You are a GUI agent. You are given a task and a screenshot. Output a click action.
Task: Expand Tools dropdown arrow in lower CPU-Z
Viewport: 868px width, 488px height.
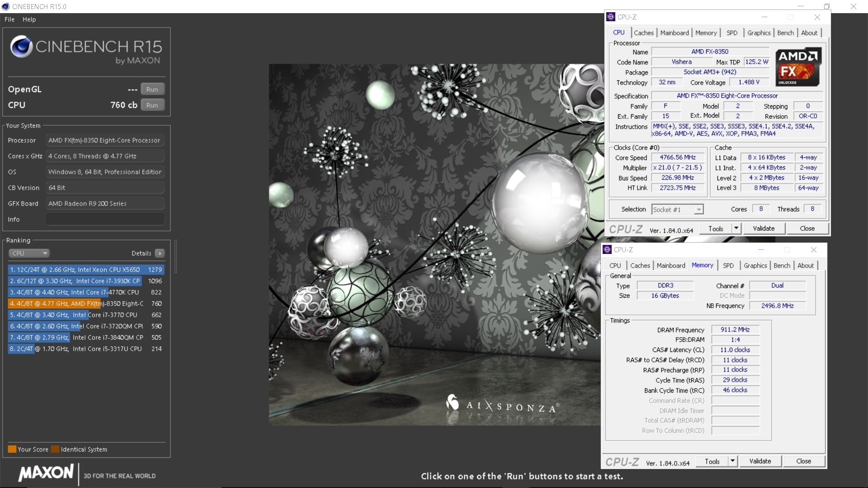[733, 461]
